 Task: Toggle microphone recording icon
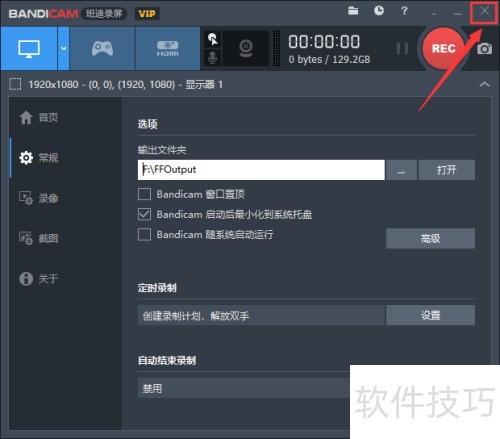click(x=213, y=57)
